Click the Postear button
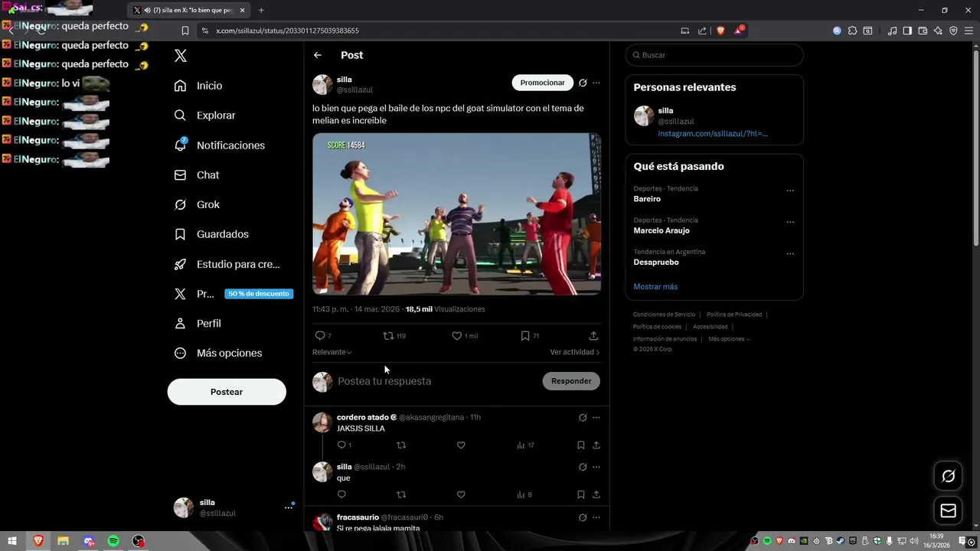The height and width of the screenshot is (551, 980). pyautogui.click(x=227, y=392)
